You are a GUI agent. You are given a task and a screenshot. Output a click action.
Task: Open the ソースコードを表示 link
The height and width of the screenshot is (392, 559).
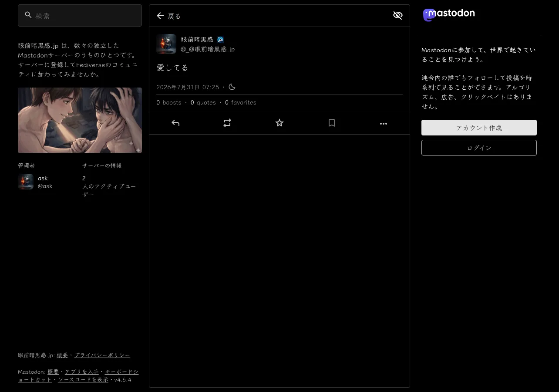83,380
